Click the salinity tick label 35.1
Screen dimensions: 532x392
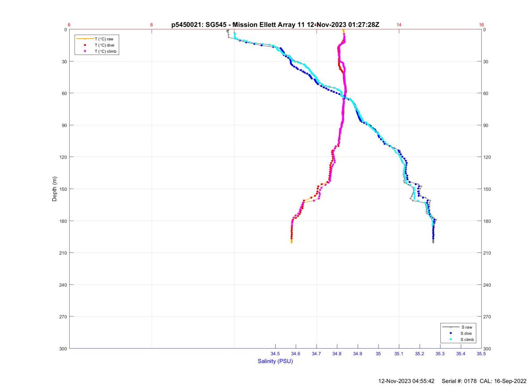[x=399, y=354]
